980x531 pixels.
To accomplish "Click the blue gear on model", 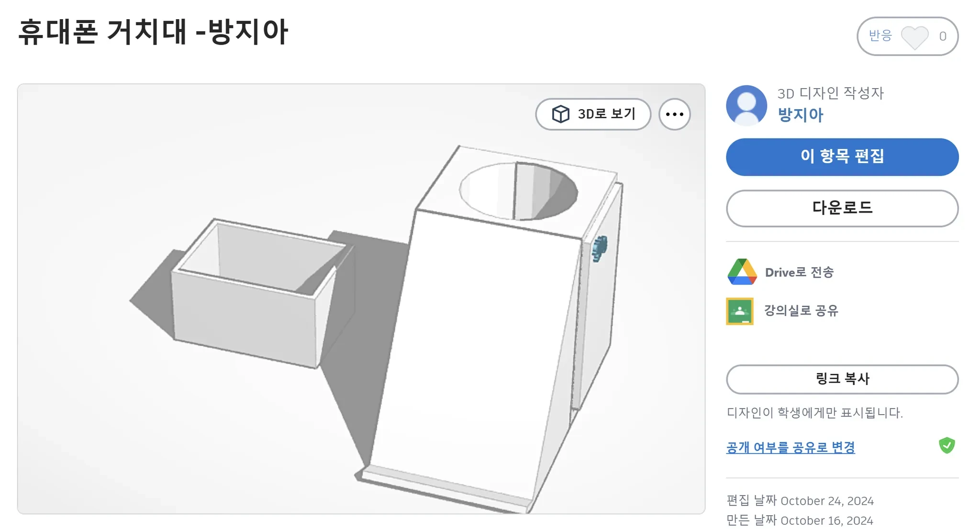I will pyautogui.click(x=599, y=249).
